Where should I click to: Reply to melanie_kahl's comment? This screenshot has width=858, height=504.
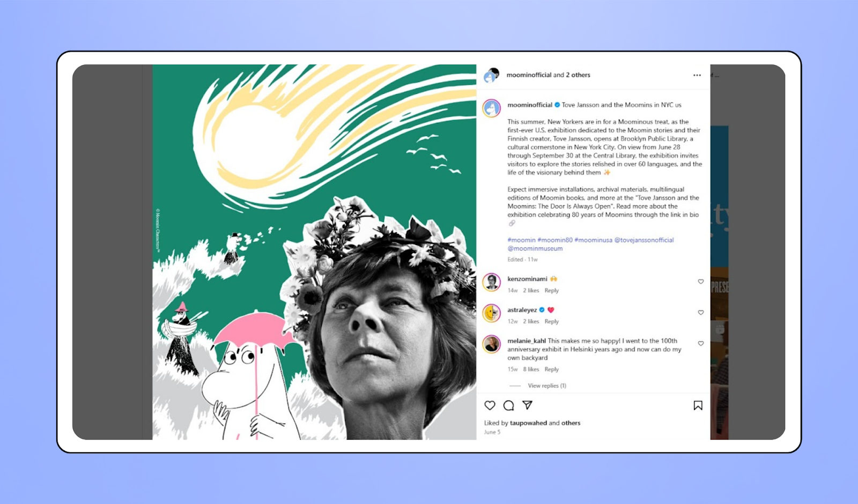[551, 369]
